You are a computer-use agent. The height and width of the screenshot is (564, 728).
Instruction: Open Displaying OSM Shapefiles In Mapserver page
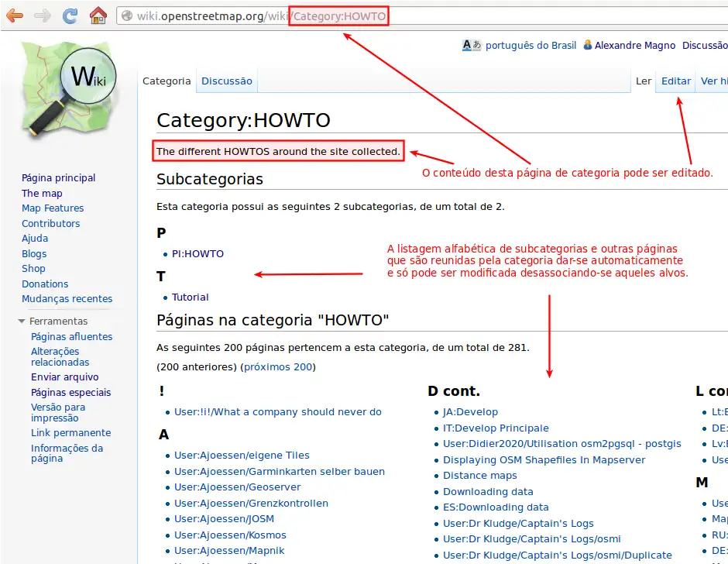[x=544, y=459]
